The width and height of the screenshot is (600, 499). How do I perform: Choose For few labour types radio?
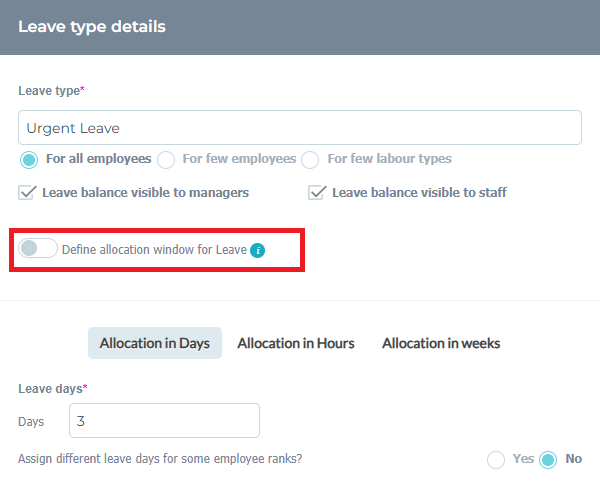[x=310, y=160]
